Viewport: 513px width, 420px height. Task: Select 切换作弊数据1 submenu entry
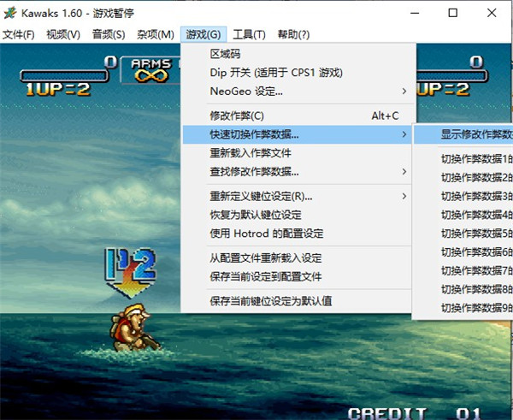click(x=463, y=159)
